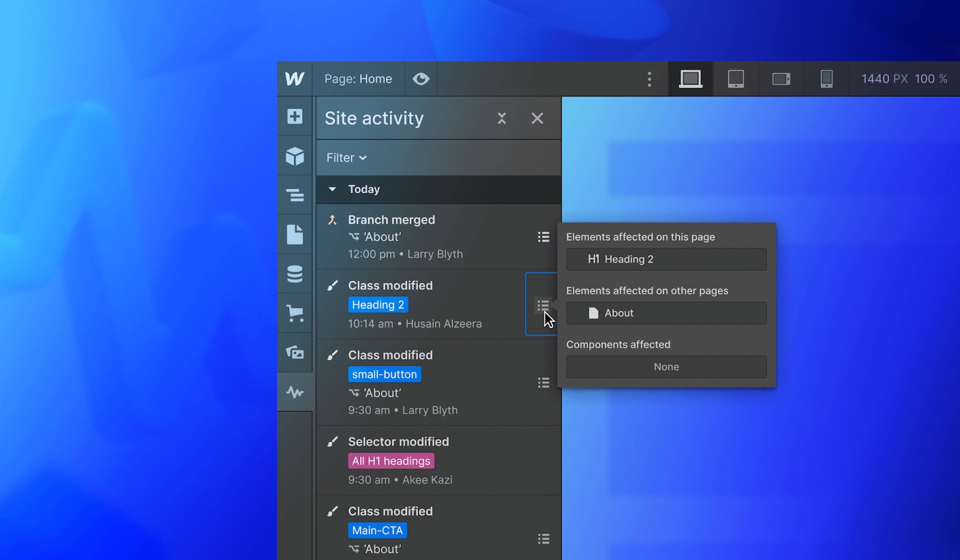Collapse the Today activity section

[332, 189]
